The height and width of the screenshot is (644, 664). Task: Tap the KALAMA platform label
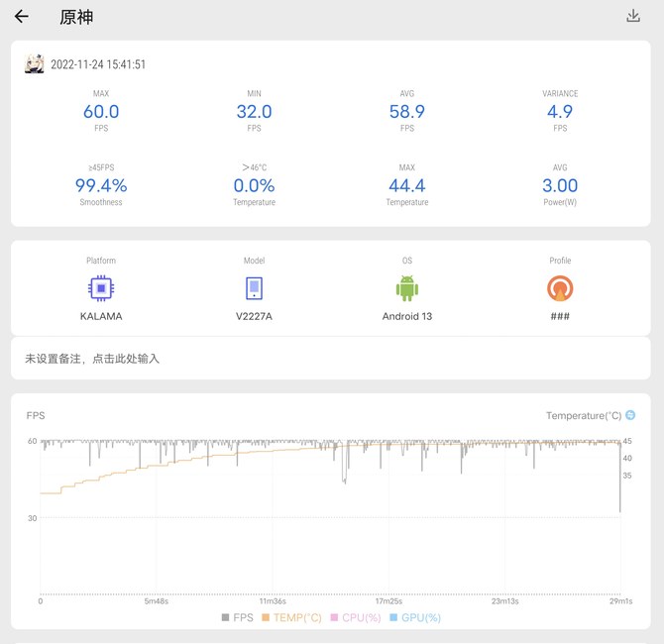click(101, 316)
